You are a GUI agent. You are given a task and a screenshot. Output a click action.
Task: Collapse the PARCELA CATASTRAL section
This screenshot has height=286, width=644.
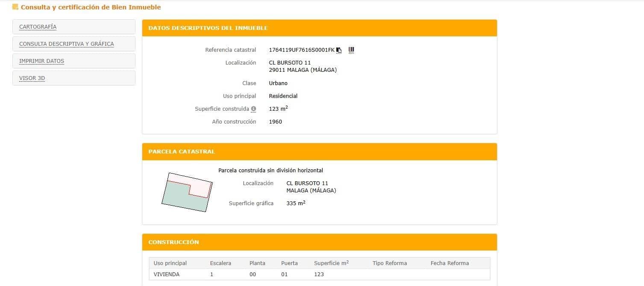click(x=181, y=151)
